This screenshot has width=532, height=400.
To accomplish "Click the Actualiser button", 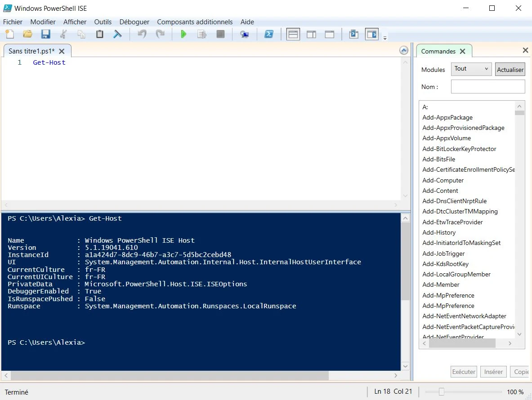I will point(510,70).
